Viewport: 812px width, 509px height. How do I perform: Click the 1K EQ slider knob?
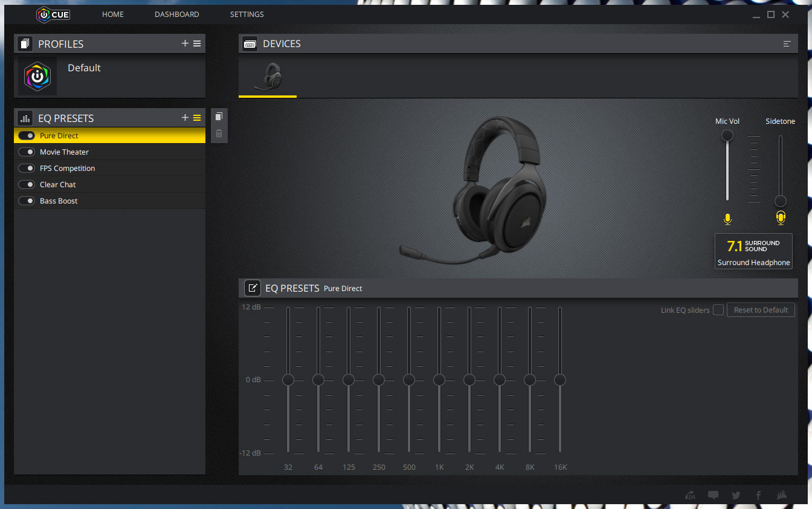tap(439, 380)
